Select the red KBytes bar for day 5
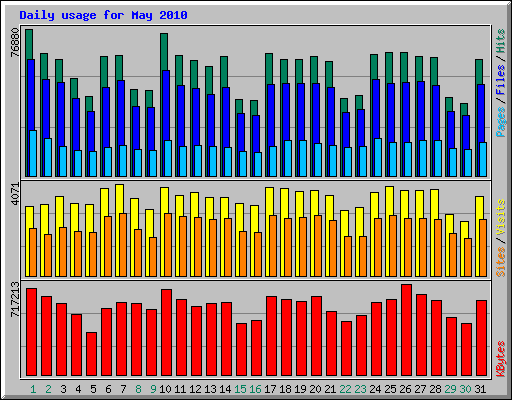 (x=92, y=354)
